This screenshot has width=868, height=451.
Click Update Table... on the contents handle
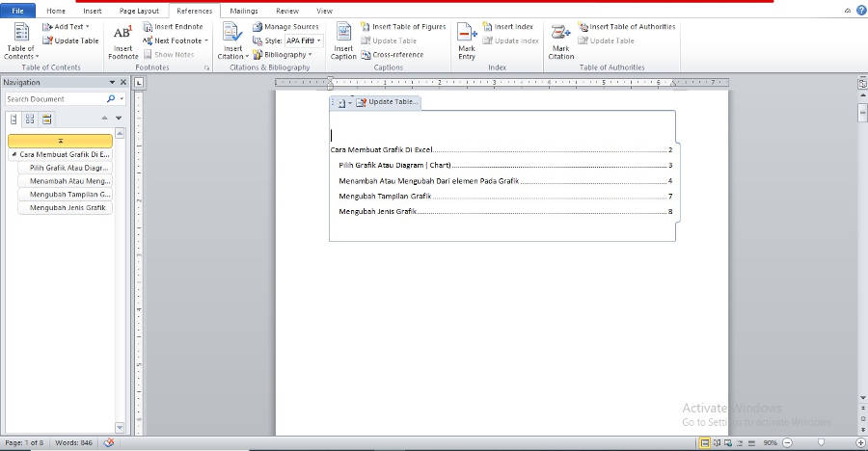click(x=387, y=102)
